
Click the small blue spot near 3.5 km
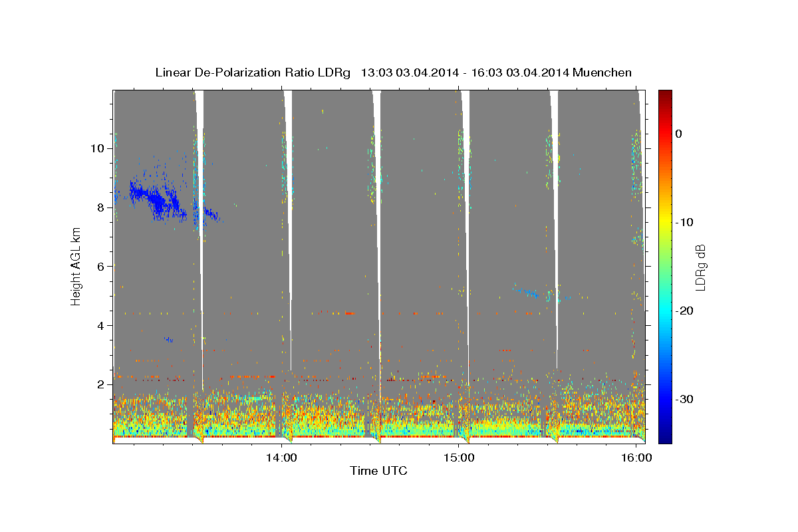pyautogui.click(x=169, y=340)
